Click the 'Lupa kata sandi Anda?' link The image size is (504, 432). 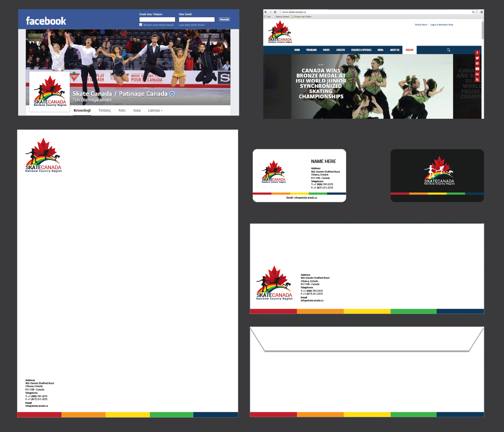(192, 25)
